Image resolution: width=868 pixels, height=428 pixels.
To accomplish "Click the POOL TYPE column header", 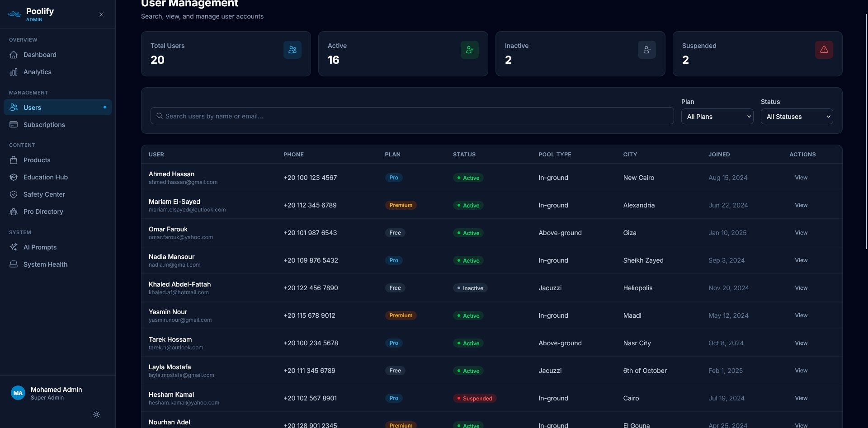I will (555, 155).
